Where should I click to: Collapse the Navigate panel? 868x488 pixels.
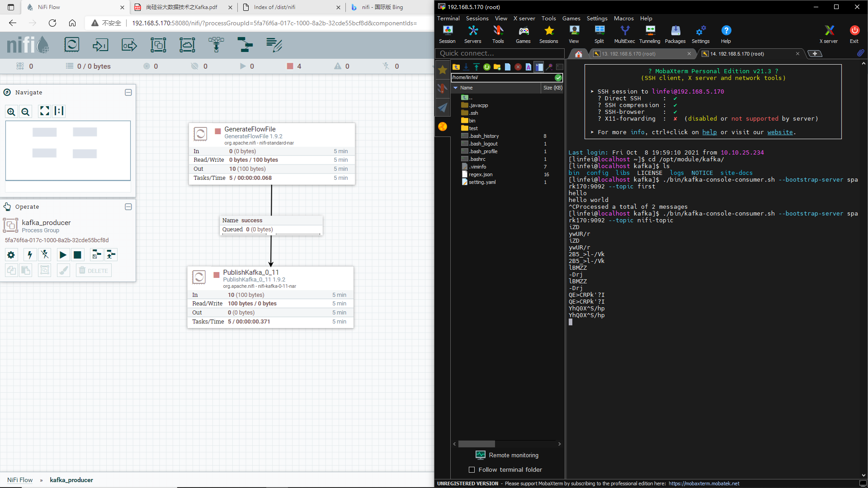pos(128,92)
